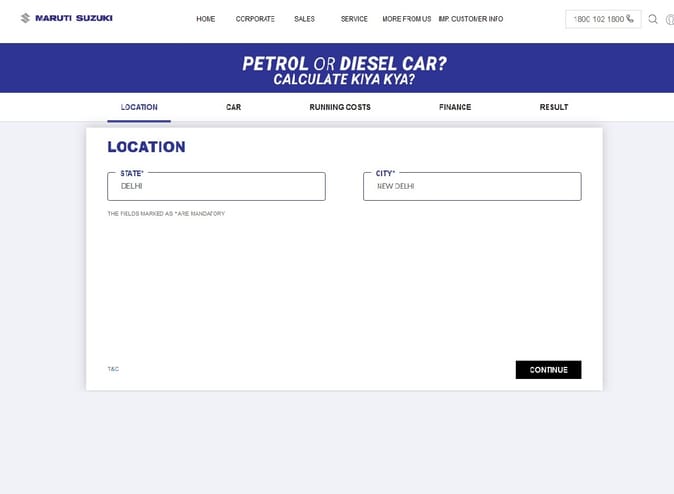The width and height of the screenshot is (674, 494).
Task: Select the Finance step tab
Action: (455, 107)
